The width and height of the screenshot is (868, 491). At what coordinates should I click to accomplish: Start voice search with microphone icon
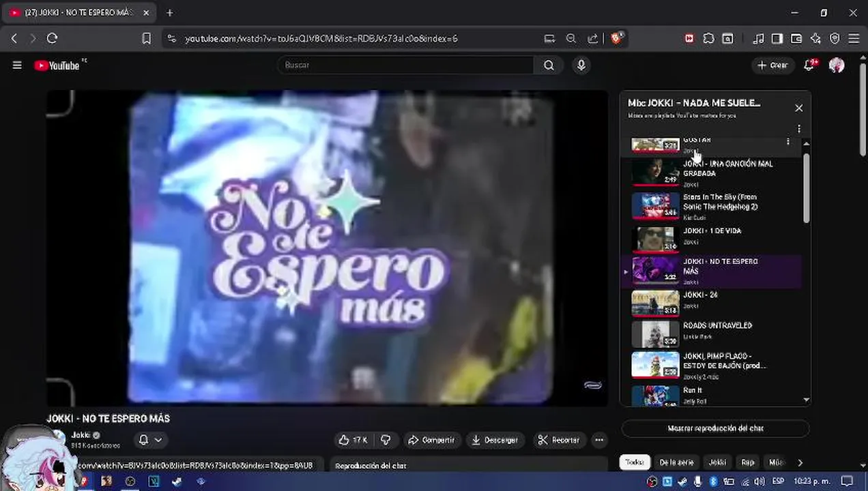click(581, 65)
